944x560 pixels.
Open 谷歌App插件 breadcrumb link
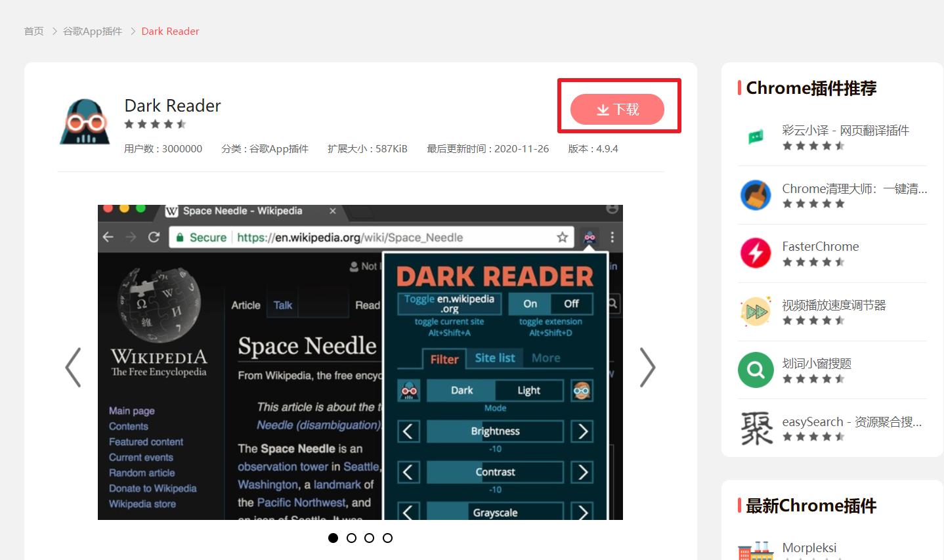93,31
